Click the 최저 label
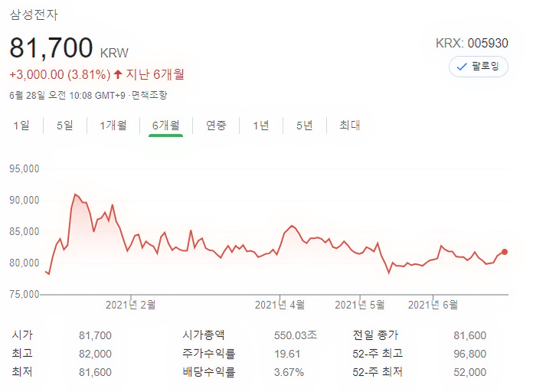 22,371
